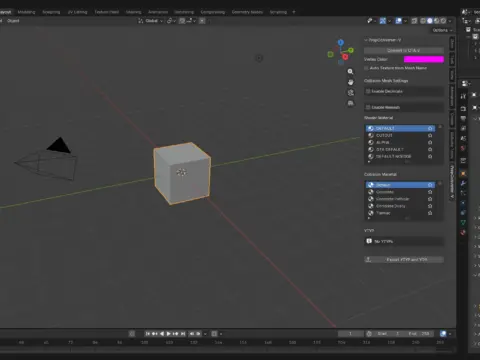Image resolution: width=480 pixels, height=360 pixels.
Task: Jump to the timeline end frame
Action: (x=183, y=334)
